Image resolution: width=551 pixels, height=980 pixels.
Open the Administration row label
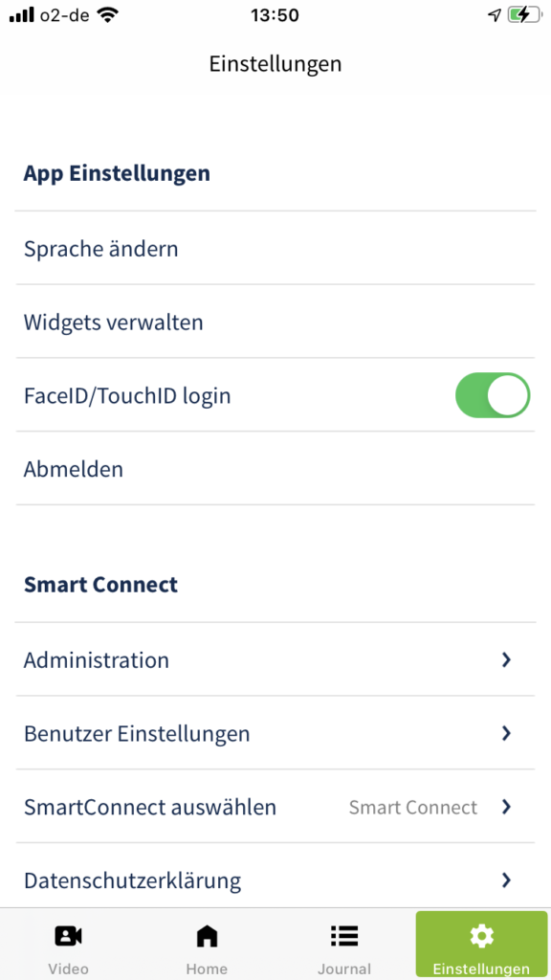(97, 659)
